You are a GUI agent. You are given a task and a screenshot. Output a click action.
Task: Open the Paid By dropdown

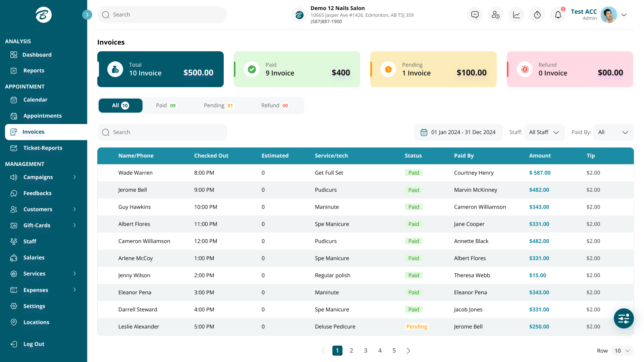pyautogui.click(x=613, y=132)
